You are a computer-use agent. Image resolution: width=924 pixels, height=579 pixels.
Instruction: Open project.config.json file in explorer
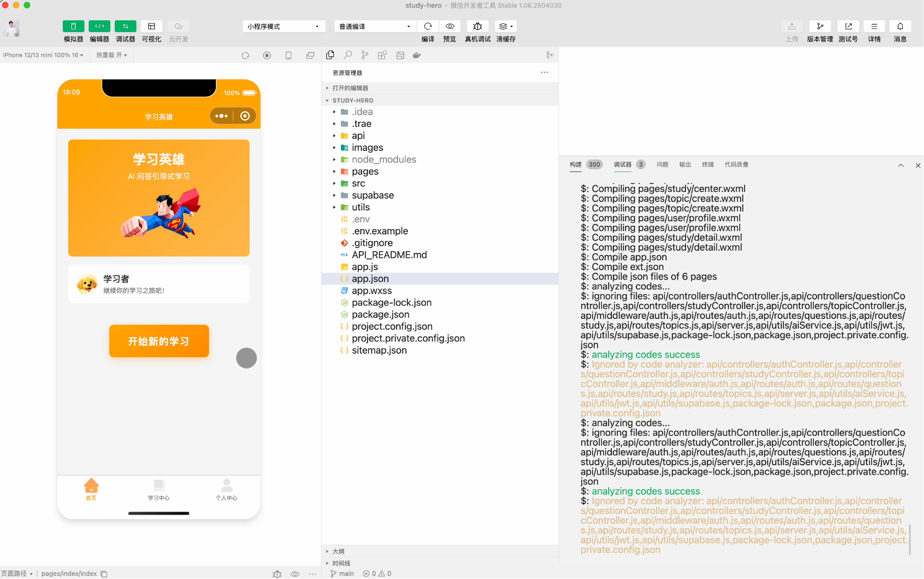click(x=392, y=327)
